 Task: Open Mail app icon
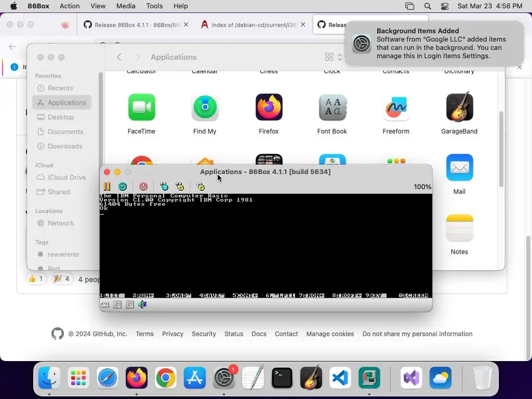click(459, 168)
